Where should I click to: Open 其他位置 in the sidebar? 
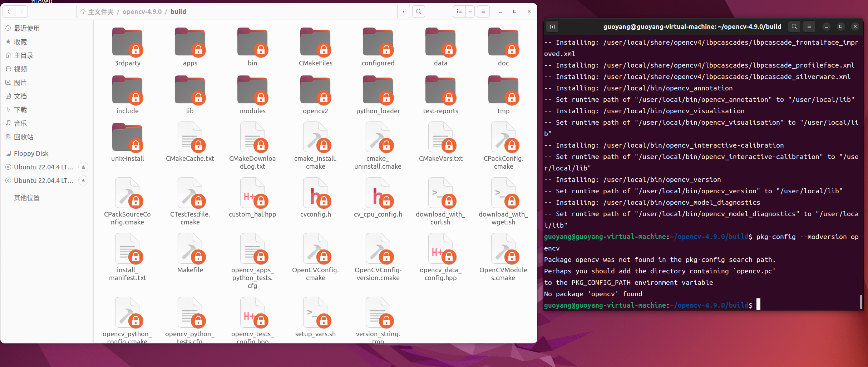(x=47, y=198)
